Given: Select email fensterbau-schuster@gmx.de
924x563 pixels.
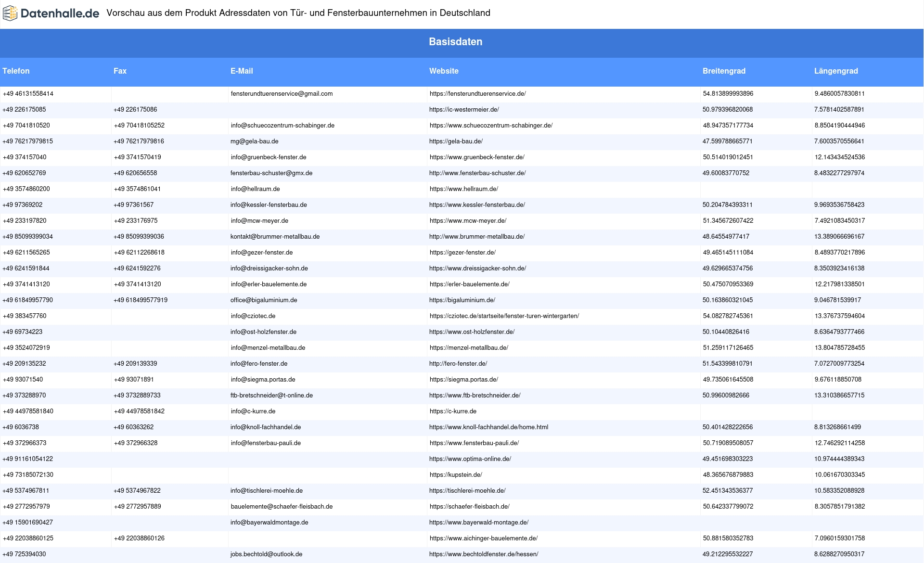Looking at the screenshot, I should pos(271,173).
